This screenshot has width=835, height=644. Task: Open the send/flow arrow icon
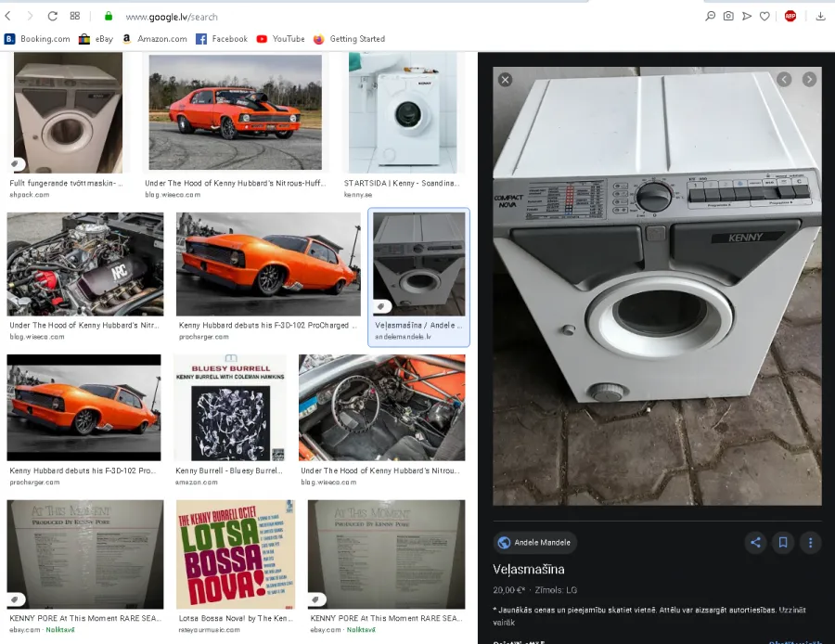click(747, 17)
